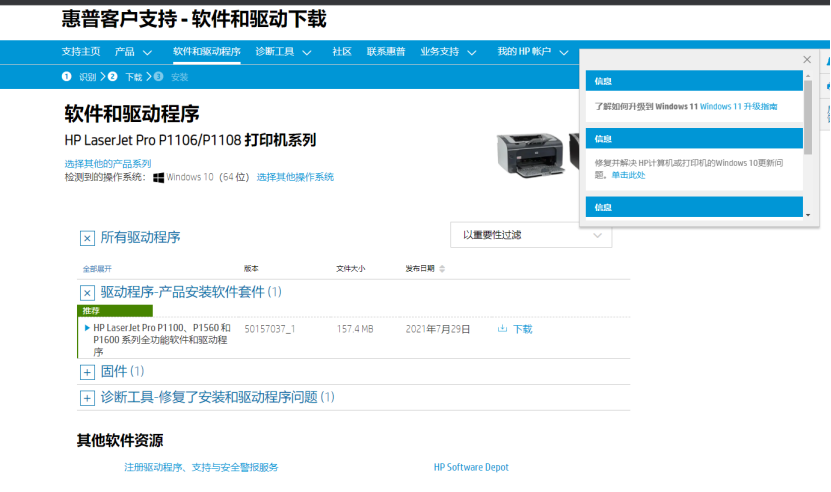Click the 版本 column header

tap(251, 269)
